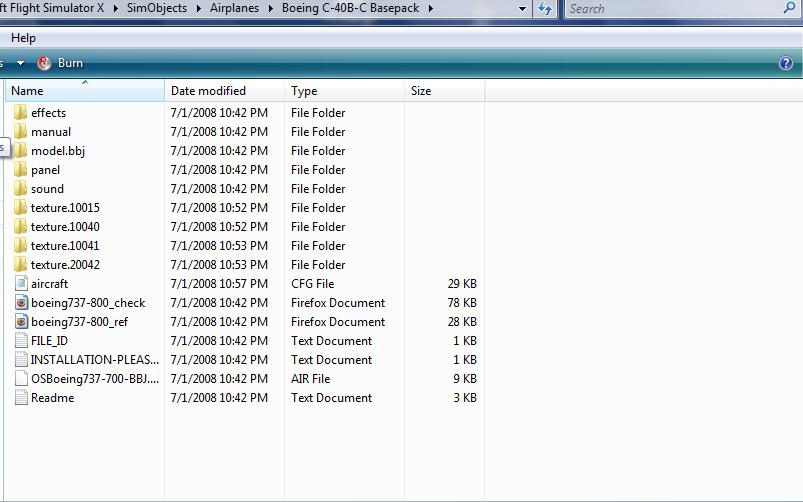This screenshot has width=803, height=502.
Task: Select the Readme text file icon
Action: [x=21, y=397]
